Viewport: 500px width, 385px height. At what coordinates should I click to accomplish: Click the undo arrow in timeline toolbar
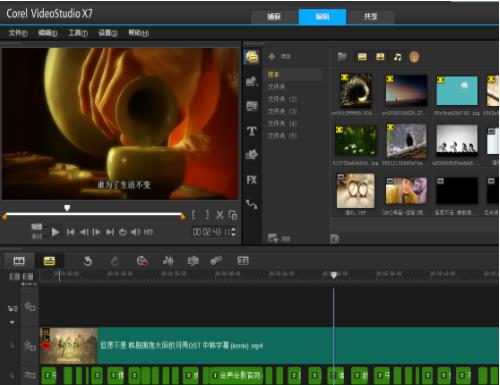pos(88,261)
